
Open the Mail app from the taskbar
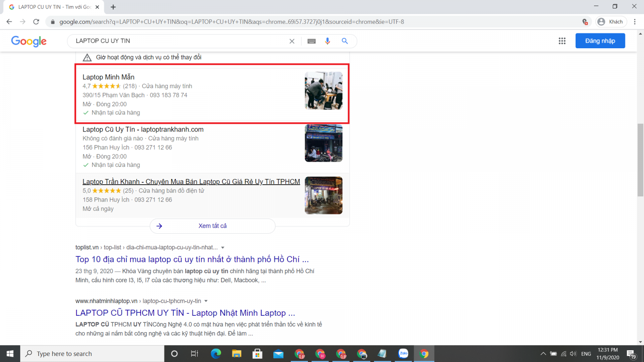click(x=278, y=354)
